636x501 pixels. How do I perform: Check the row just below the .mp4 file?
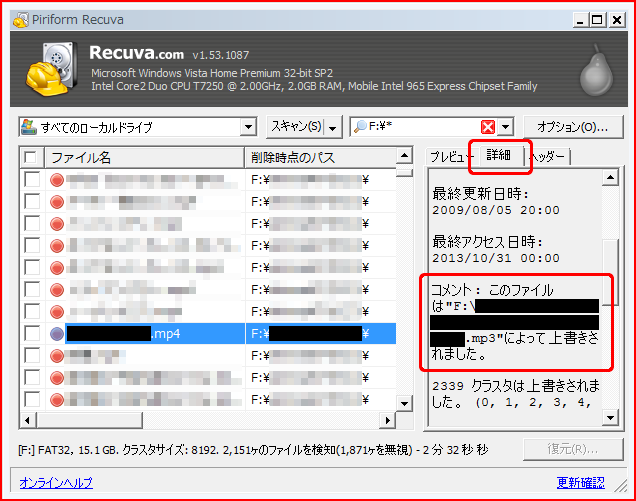pos(32,355)
